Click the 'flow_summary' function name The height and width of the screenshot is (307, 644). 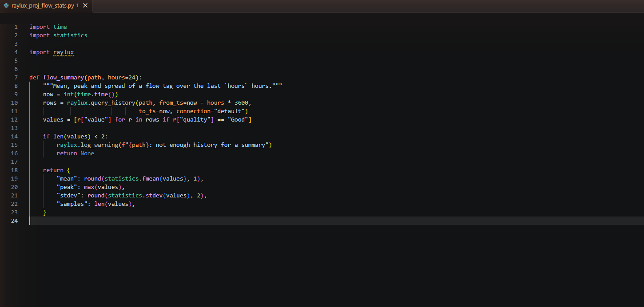tap(64, 77)
